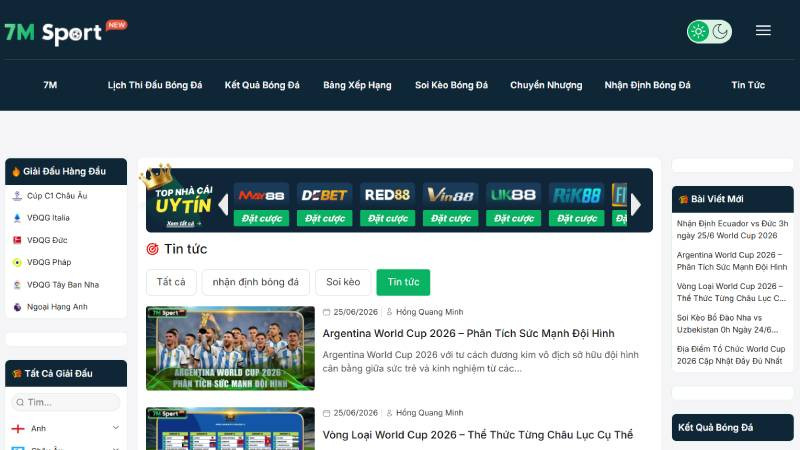The image size is (800, 450).
Task: Click Đặt cược under RIK88
Action: click(577, 218)
